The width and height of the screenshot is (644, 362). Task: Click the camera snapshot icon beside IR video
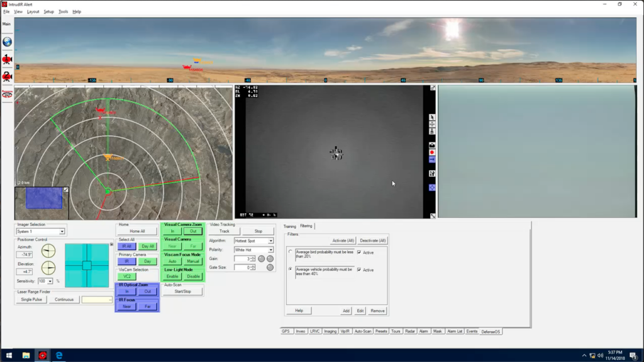point(432,145)
